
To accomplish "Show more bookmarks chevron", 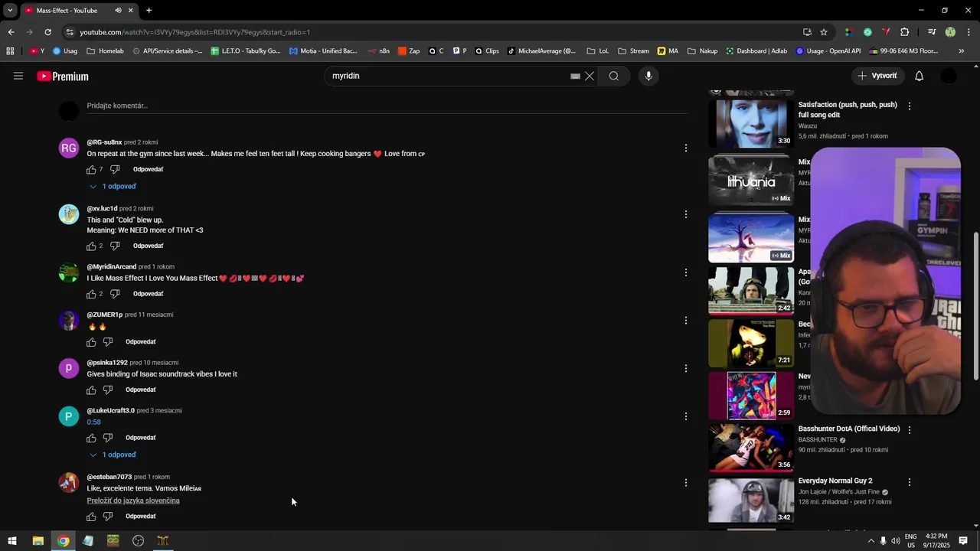I will tap(962, 51).
